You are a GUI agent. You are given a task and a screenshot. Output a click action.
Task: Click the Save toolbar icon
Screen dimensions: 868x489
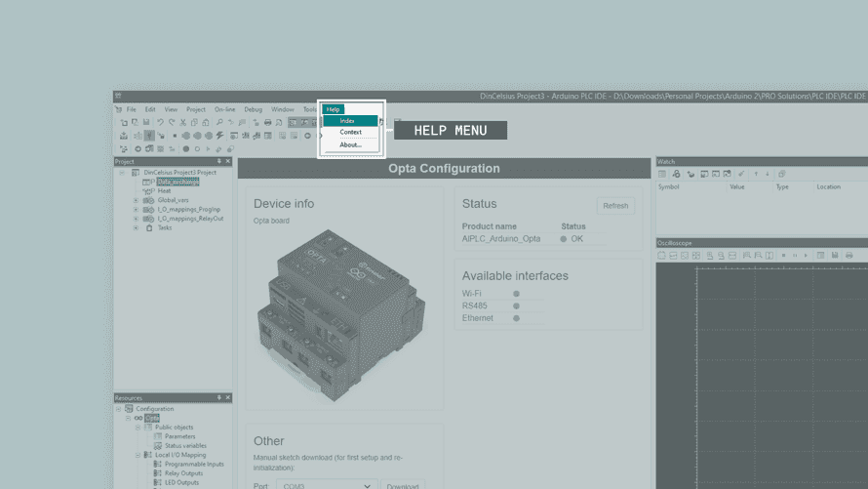[146, 122]
